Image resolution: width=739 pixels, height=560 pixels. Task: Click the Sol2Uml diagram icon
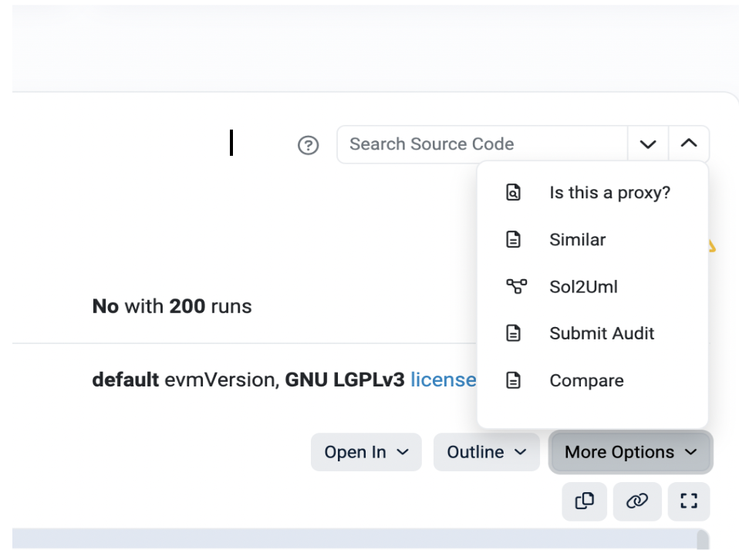point(517,286)
